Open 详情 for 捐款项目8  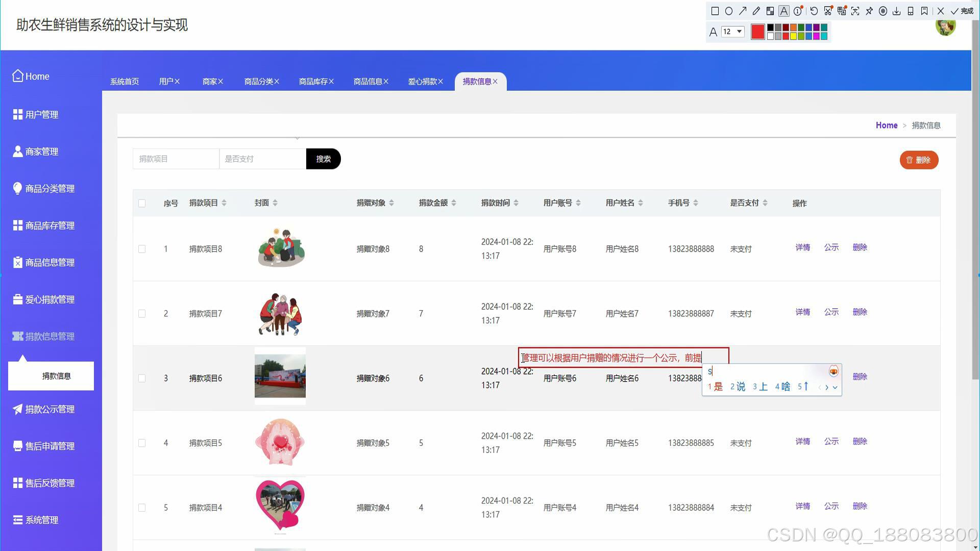(803, 247)
